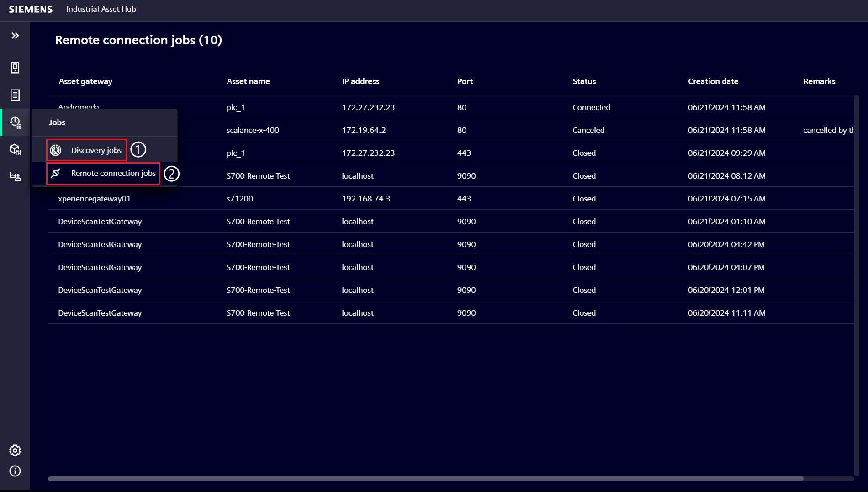Screen dimensions: 868x492
Task: Click the Discovery jobs radar icon
Action: (x=56, y=150)
